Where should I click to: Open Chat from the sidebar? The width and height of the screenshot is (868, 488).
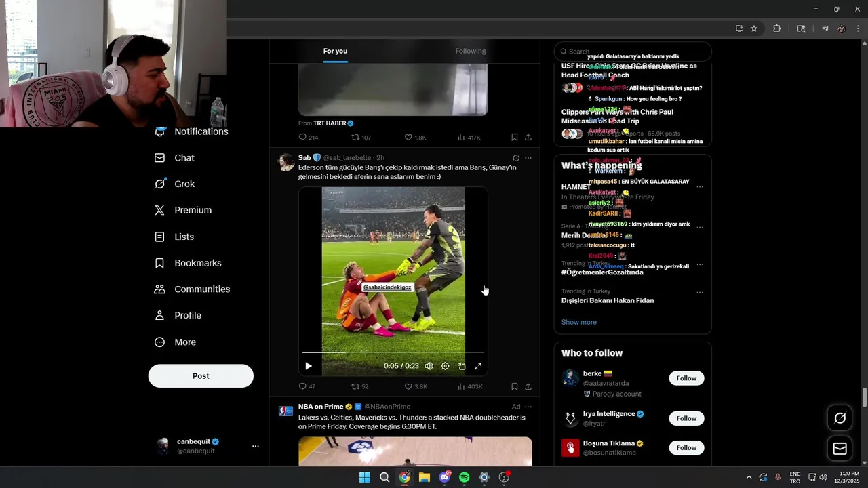175,158
